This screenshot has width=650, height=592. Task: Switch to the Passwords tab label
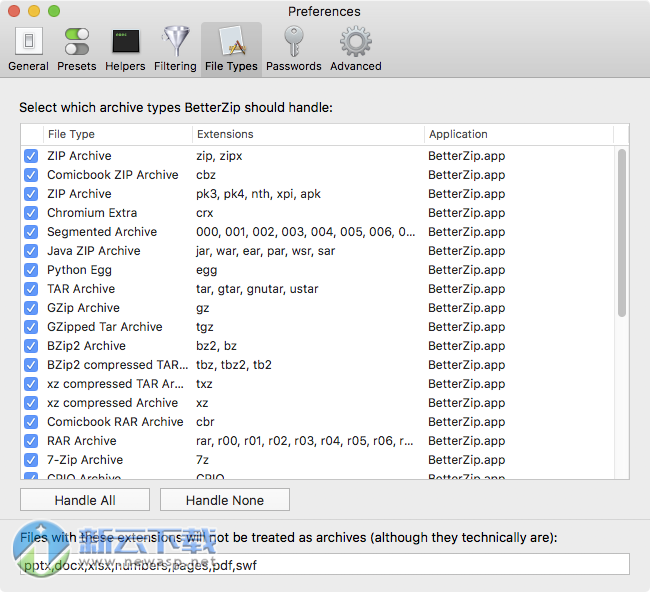293,66
